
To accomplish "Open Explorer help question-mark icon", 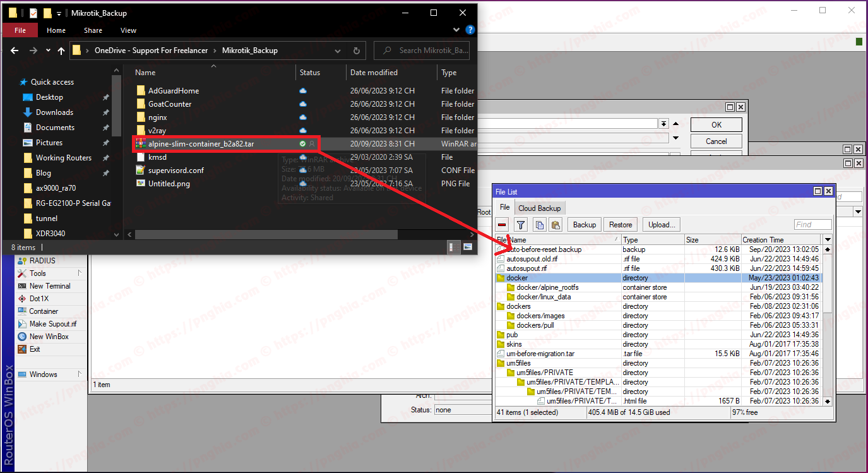I will [470, 30].
